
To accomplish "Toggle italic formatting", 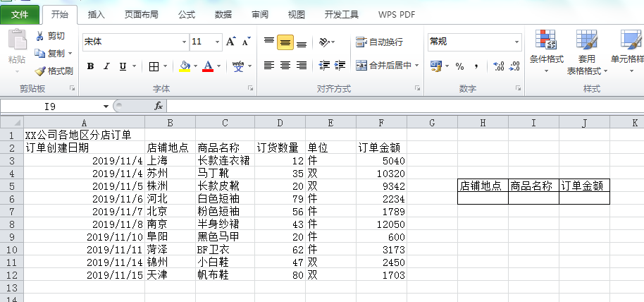I will tap(106, 66).
